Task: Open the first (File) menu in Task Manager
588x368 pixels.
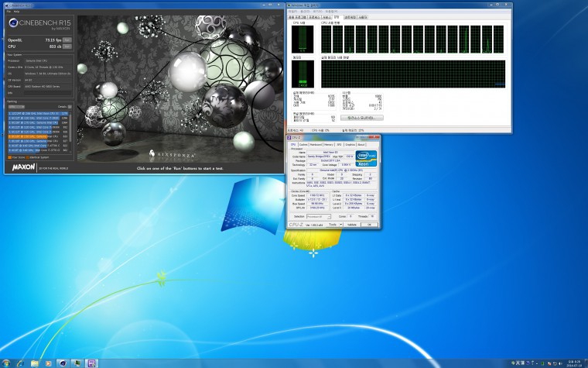Action: pos(292,12)
